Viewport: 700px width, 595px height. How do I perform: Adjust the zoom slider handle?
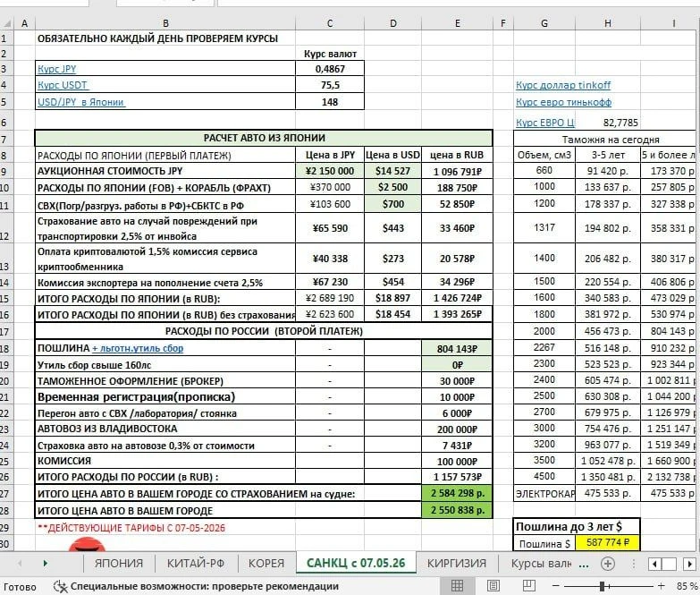602,586
